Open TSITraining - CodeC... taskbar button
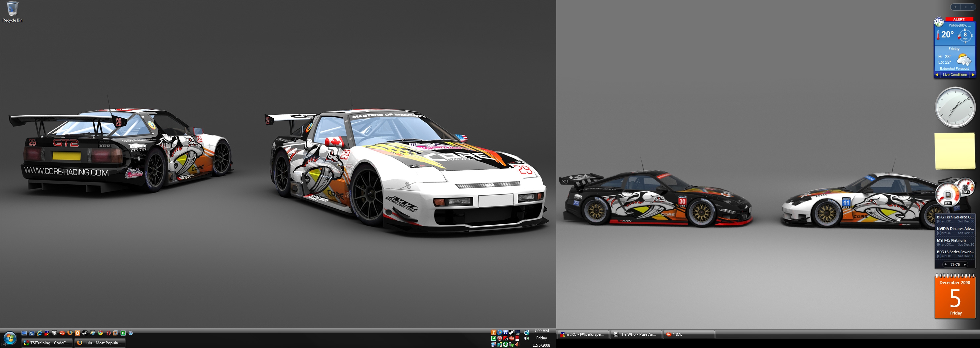This screenshot has height=348, width=980. pyautogui.click(x=46, y=343)
